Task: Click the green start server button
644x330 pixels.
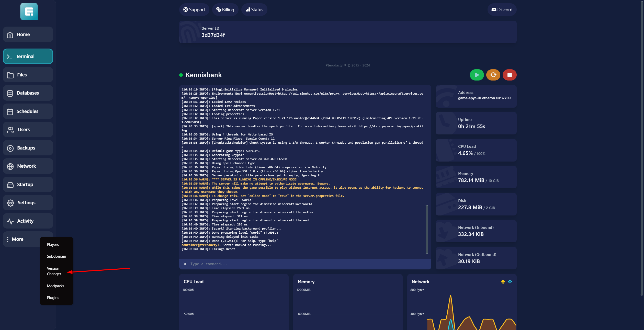Action: pyautogui.click(x=477, y=75)
